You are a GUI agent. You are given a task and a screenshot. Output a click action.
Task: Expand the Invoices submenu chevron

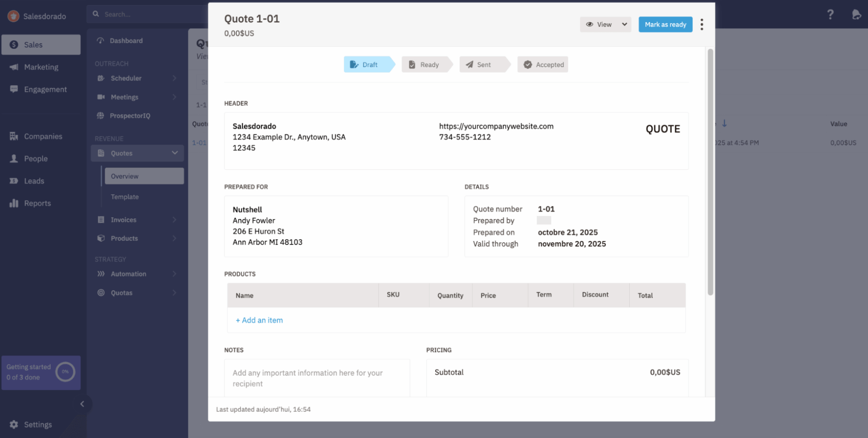point(174,220)
